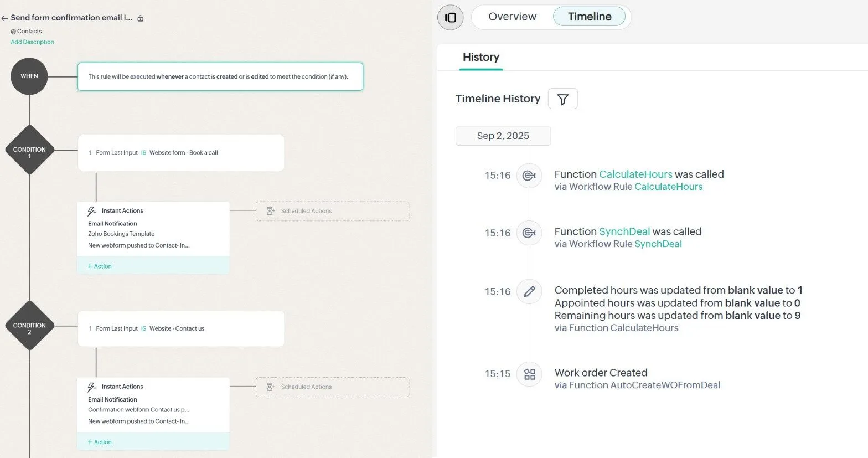Click Scheduled Actions icon for Condition 2
The height and width of the screenshot is (458, 868).
tap(271, 387)
